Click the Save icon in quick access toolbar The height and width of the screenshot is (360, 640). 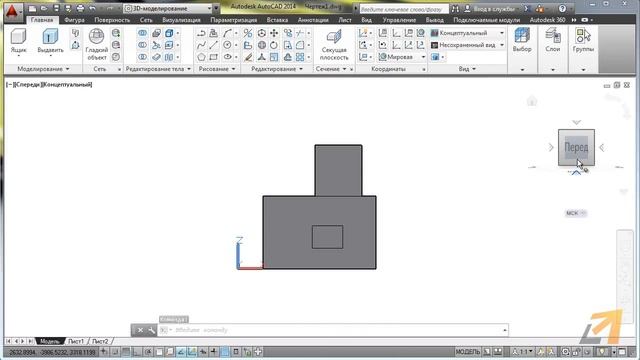point(56,9)
